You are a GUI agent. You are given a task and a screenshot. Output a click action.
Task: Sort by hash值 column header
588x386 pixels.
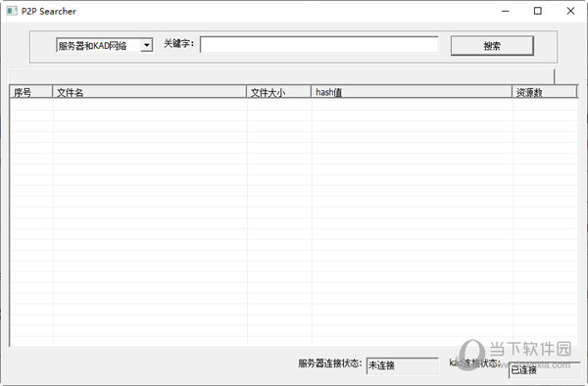click(412, 92)
